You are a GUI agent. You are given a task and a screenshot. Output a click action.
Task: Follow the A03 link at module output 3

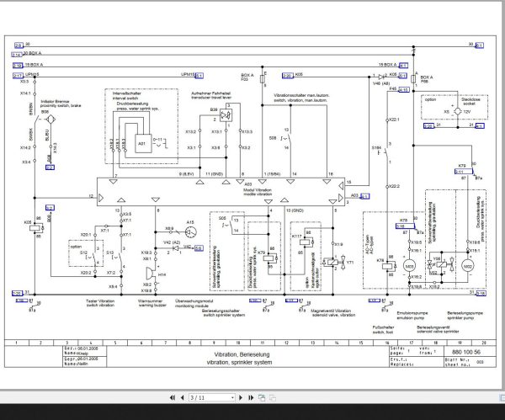click(364, 196)
